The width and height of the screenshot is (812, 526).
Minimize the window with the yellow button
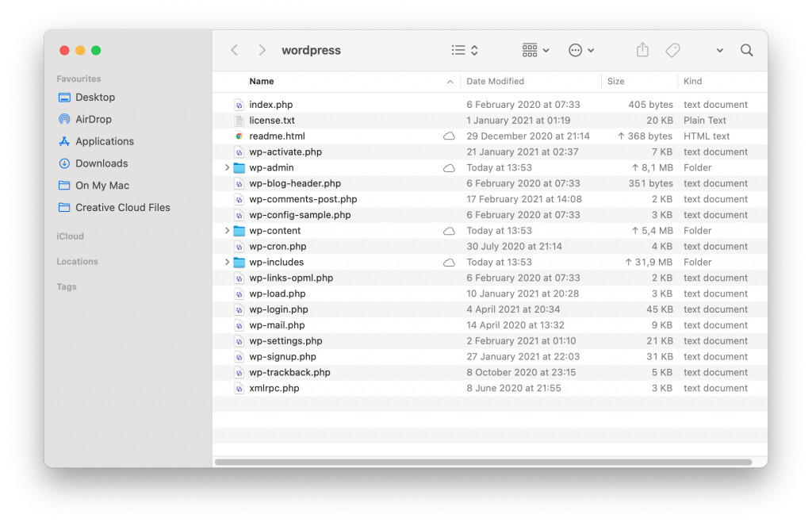tap(80, 50)
